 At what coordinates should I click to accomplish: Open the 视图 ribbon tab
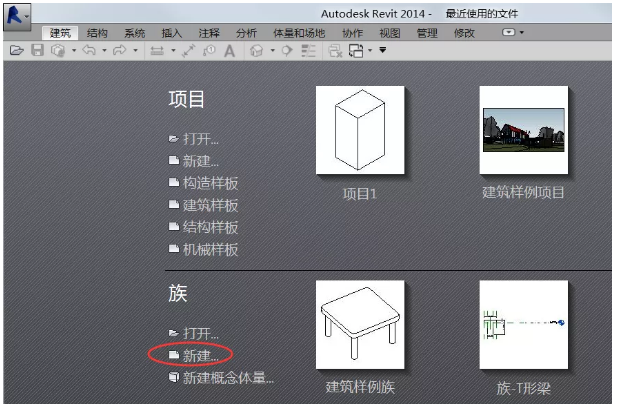point(389,33)
